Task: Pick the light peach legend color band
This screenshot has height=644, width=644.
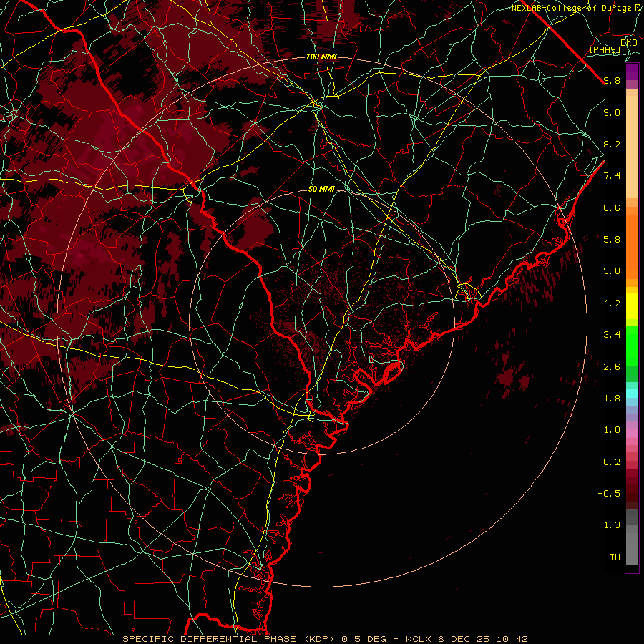Action: click(x=632, y=147)
